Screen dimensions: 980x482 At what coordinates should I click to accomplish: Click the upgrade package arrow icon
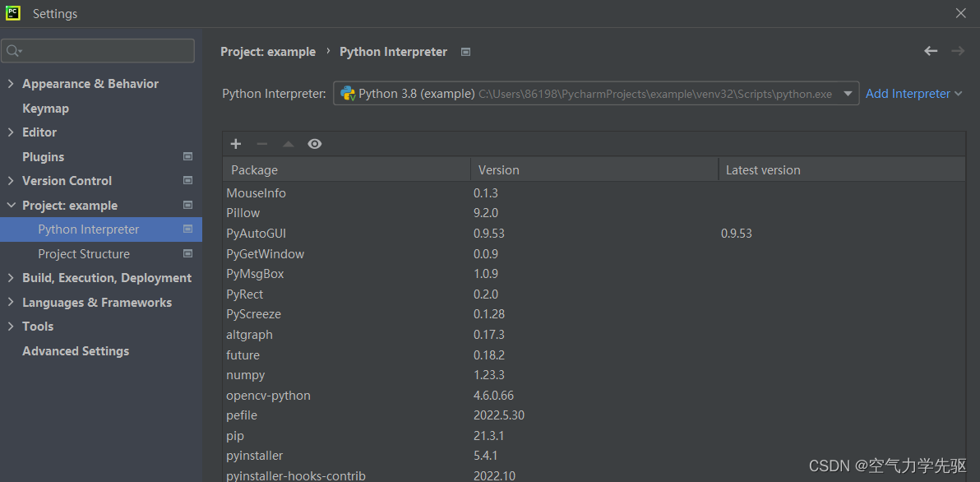(288, 144)
